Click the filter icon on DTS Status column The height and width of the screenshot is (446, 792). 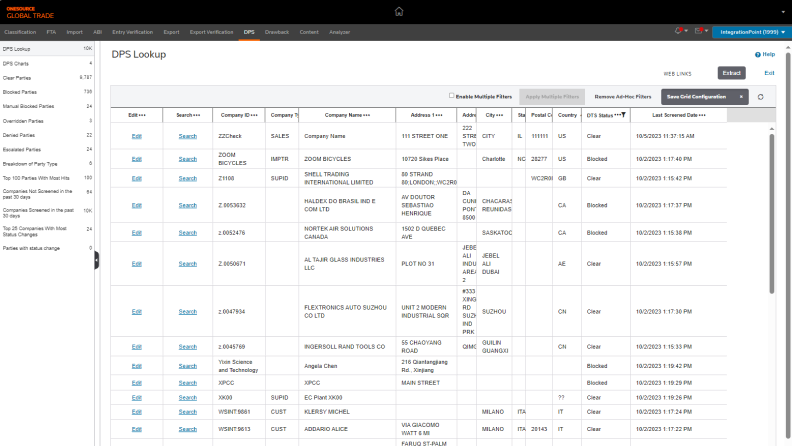pos(623,115)
